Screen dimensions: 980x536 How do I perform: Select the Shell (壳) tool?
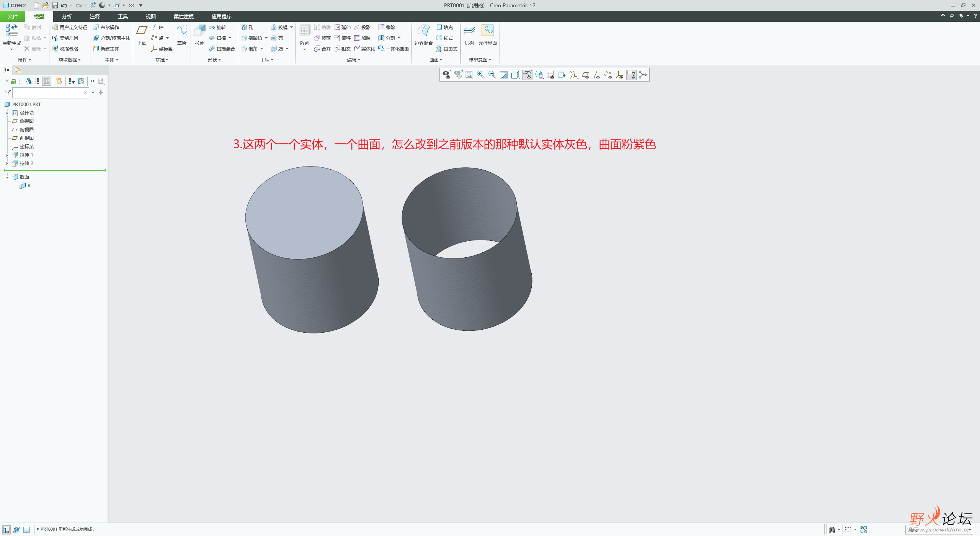[x=277, y=38]
